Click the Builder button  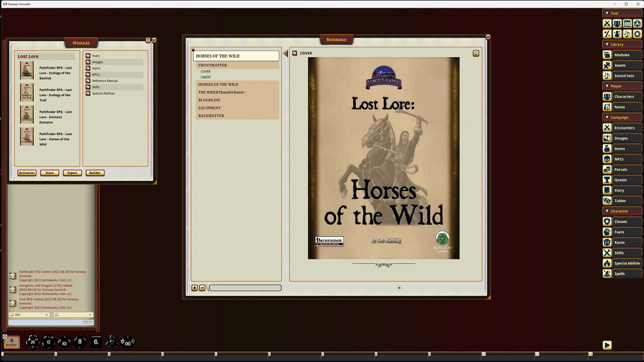[x=95, y=172]
